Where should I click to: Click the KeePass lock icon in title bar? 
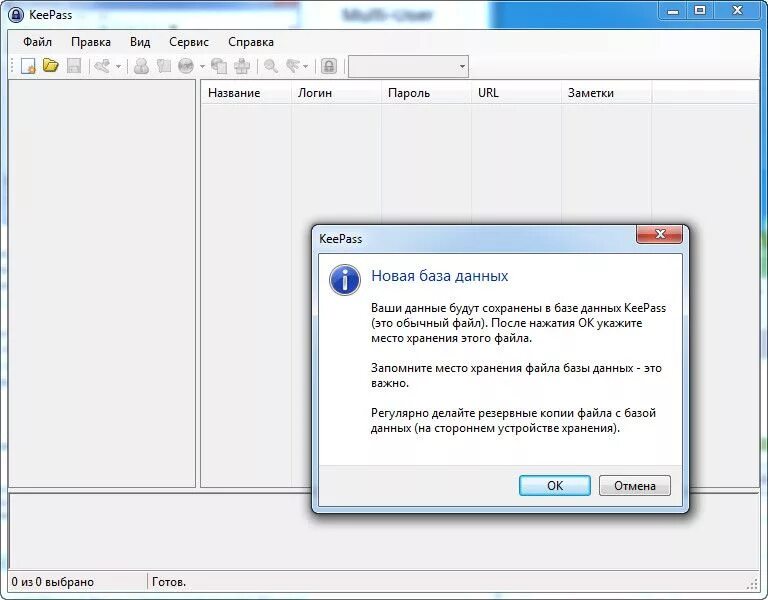pos(16,15)
